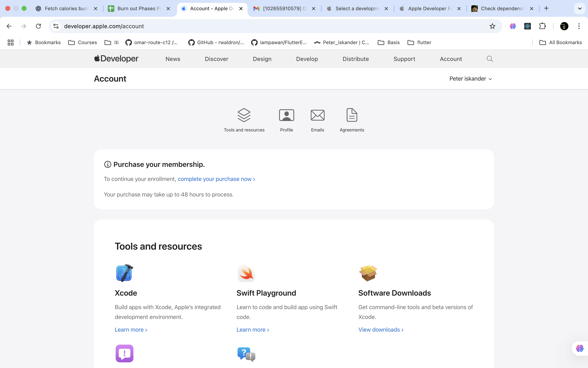
Task: View site information icon in address bar
Action: pyautogui.click(x=56, y=26)
